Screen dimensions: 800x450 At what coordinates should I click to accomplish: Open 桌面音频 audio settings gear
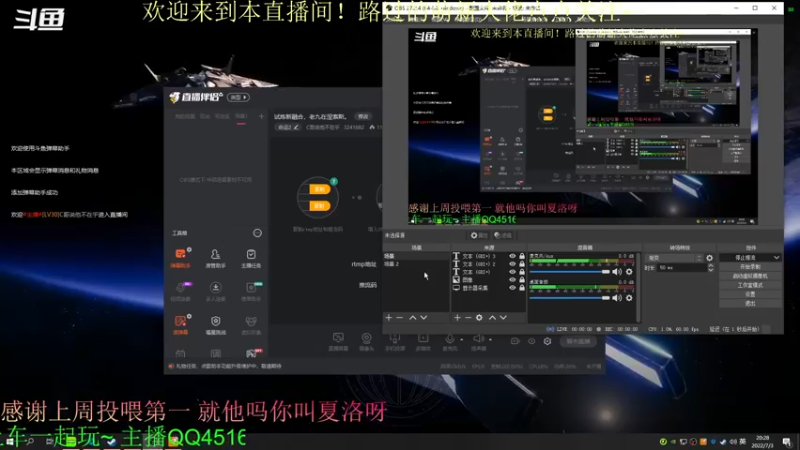point(629,298)
